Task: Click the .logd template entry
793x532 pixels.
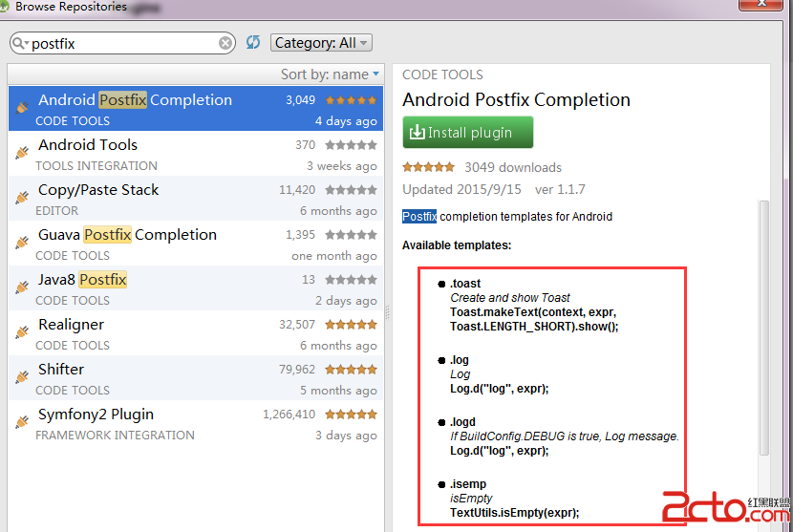Action: (x=462, y=422)
